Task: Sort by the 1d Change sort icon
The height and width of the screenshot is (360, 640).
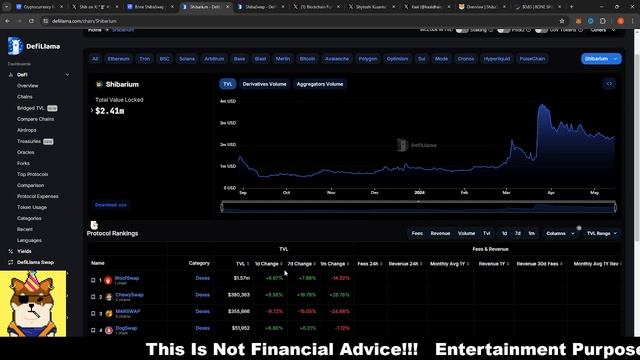Action: click(x=281, y=264)
